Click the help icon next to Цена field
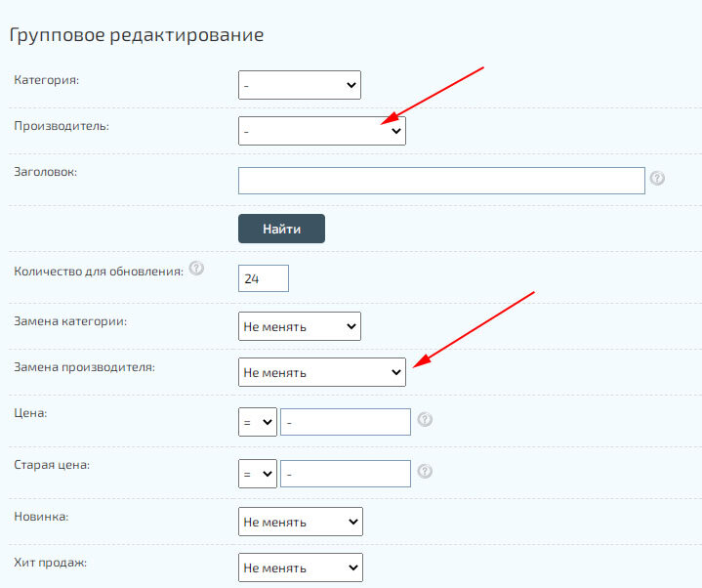This screenshot has width=702, height=588. (425, 420)
